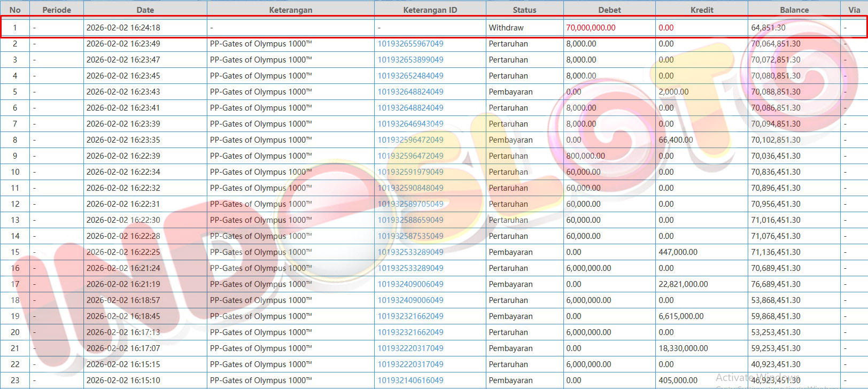Sort by the Kredit column header

701,10
